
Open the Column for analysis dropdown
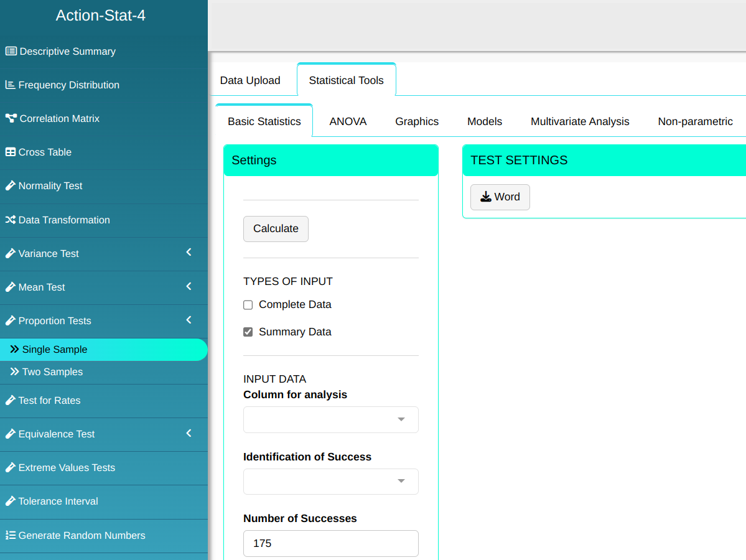(330, 420)
